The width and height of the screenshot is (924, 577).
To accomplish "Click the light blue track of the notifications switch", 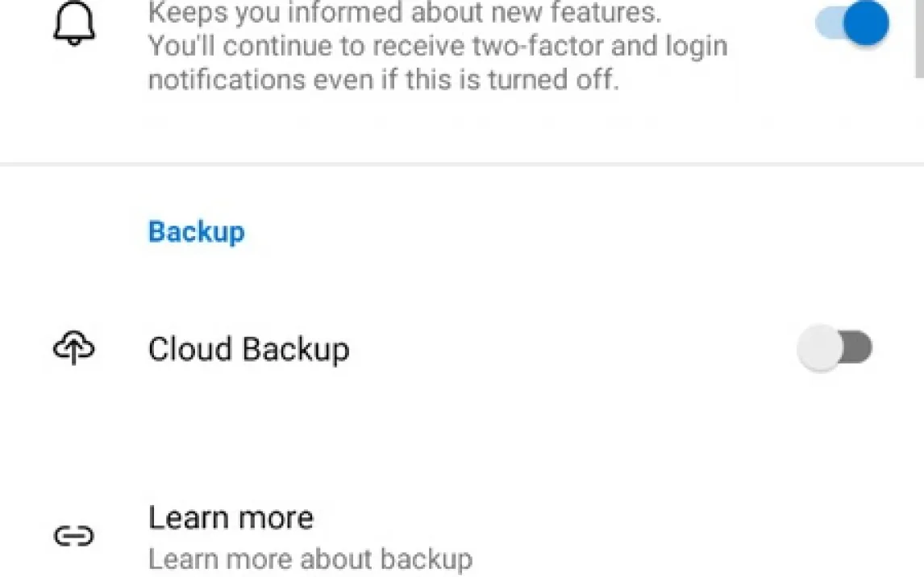I will [x=827, y=24].
